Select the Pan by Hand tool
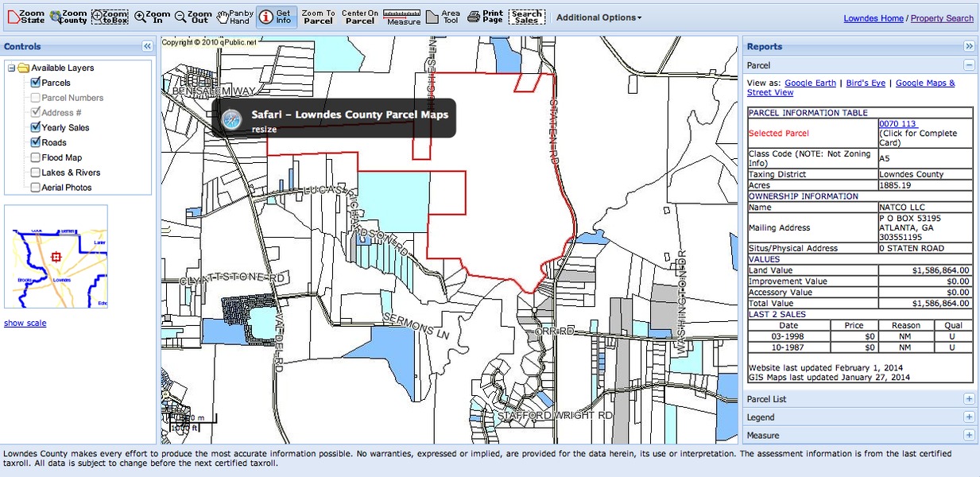The width and height of the screenshot is (980, 477). (x=234, y=17)
